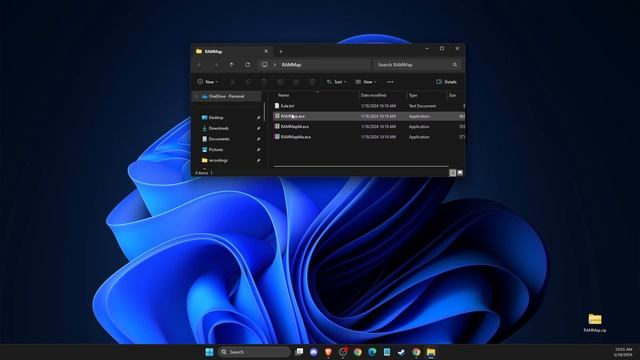Add a new File Explorer tab
This screenshot has width=640, height=360.
[281, 51]
